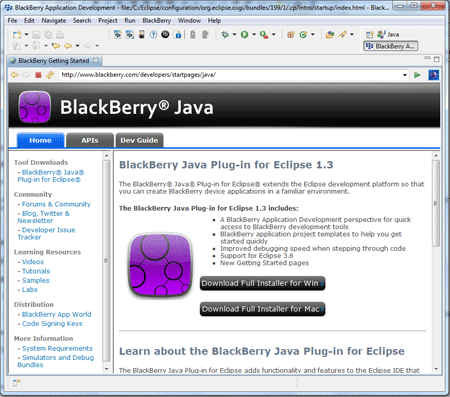Click the green Go to URL arrow

coord(417,75)
